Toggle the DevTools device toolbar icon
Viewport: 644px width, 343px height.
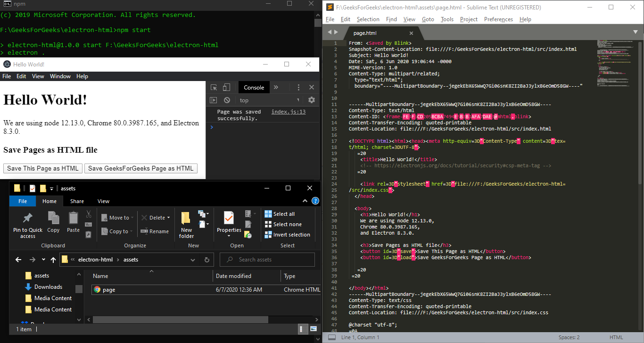(x=227, y=88)
